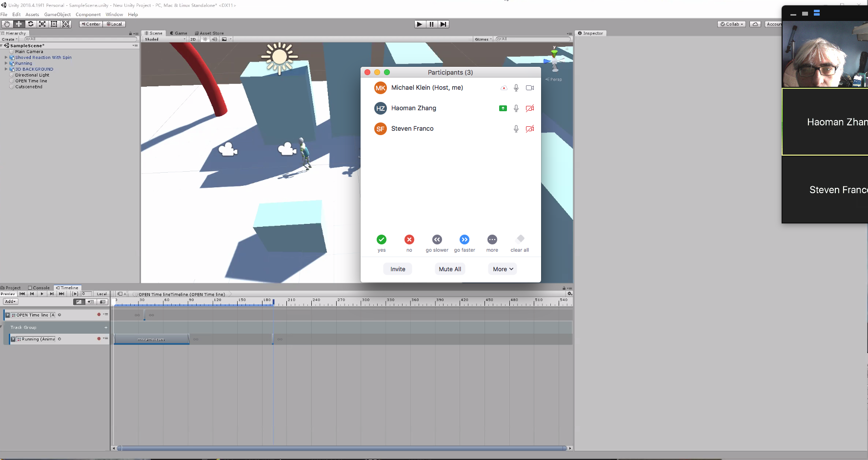Toggle scene audio speaker icon
868x460 pixels.
pos(215,39)
